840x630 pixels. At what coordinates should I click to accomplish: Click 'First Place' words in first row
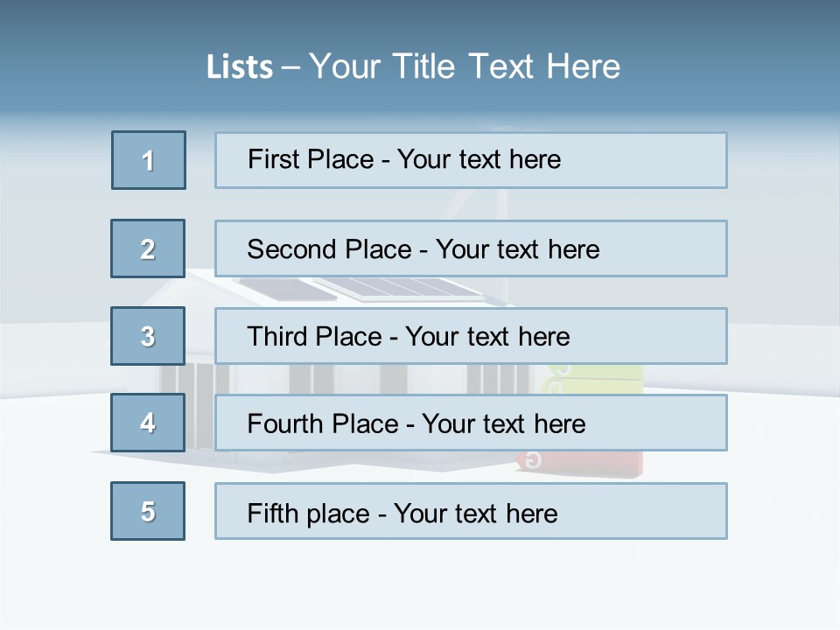click(311, 159)
